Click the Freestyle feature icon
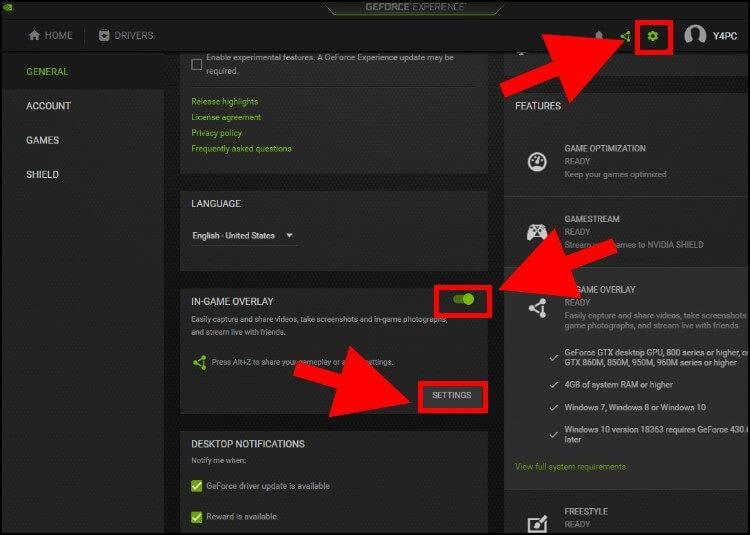 click(x=537, y=524)
